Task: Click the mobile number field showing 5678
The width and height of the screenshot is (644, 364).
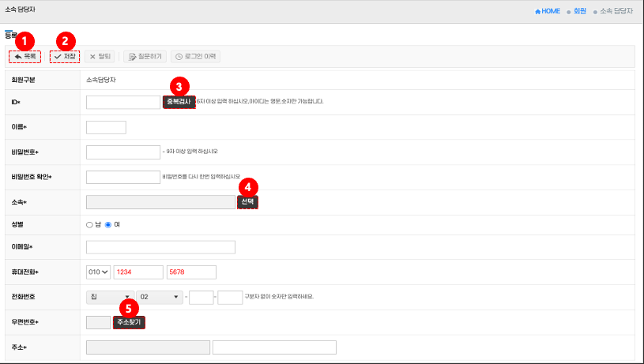Action: pos(191,272)
